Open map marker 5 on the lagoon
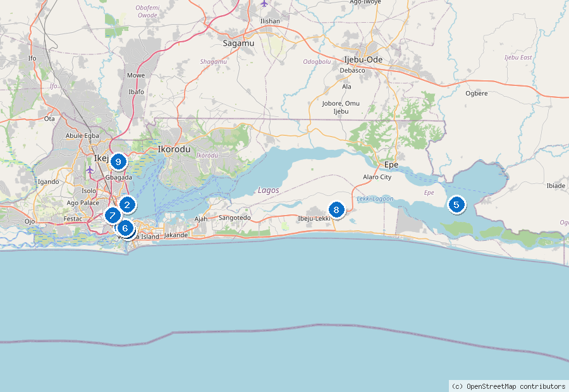This screenshot has width=569, height=392. (456, 205)
